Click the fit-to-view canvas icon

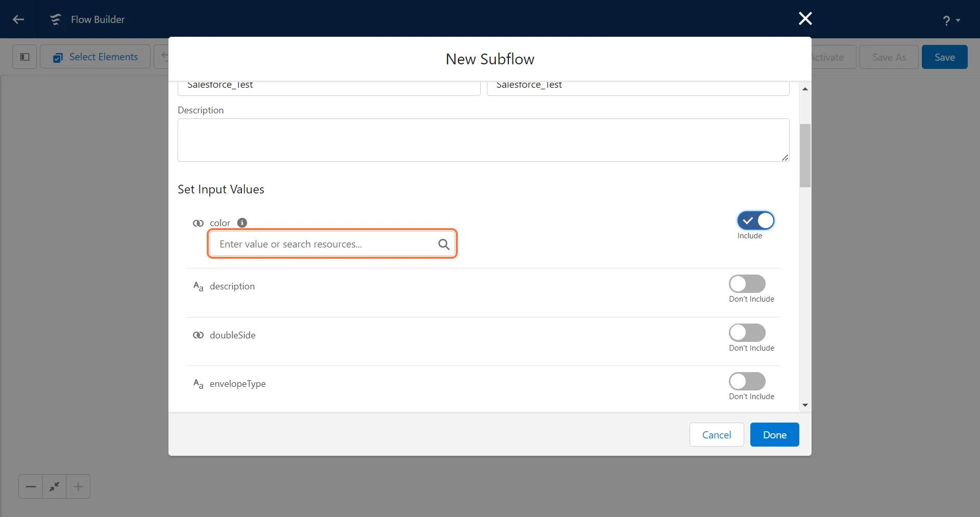[55, 486]
